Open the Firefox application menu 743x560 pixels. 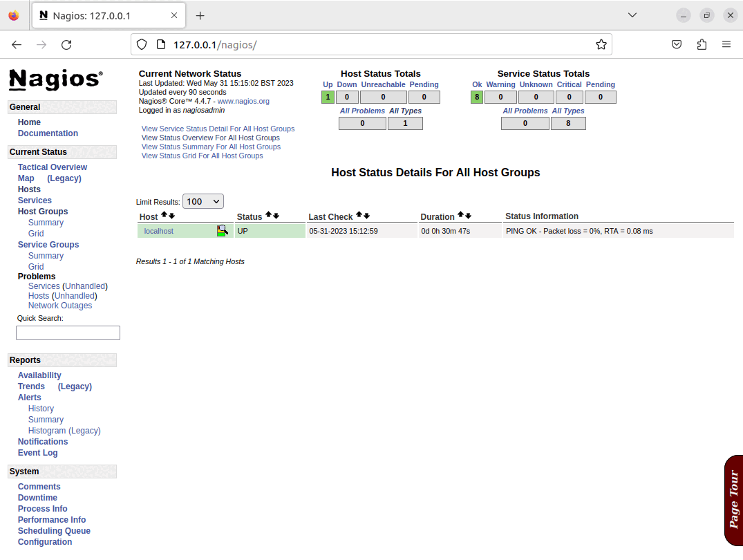(726, 44)
